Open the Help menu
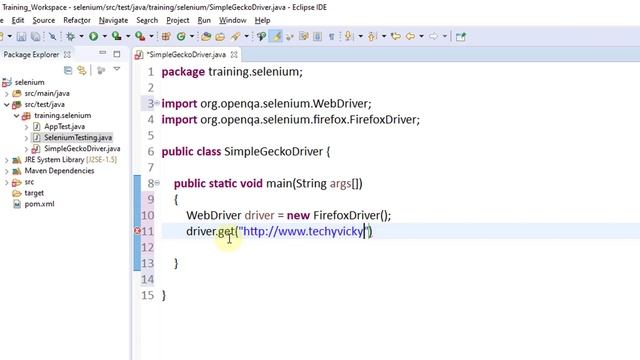 (x=262, y=20)
